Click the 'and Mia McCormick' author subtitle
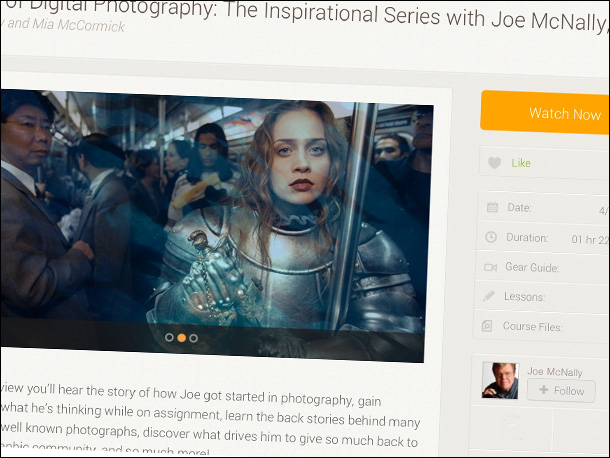Viewport: 610px width, 458px height. click(66, 25)
